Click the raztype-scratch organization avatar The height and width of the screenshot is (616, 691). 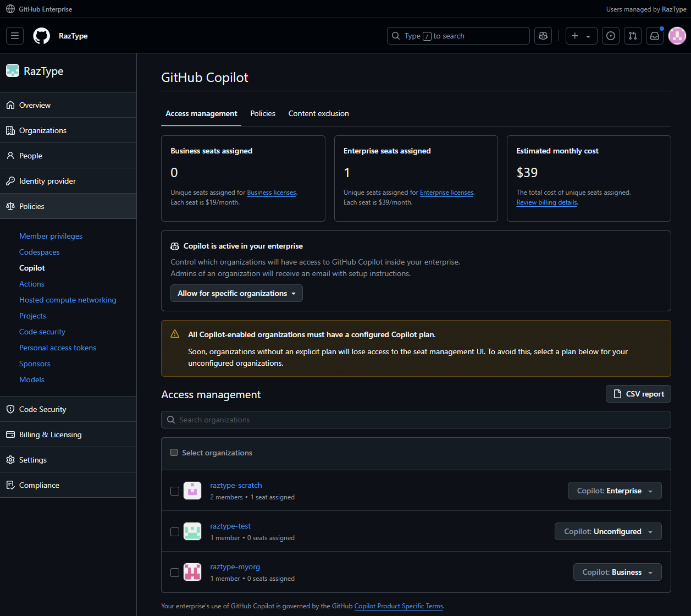pos(192,491)
